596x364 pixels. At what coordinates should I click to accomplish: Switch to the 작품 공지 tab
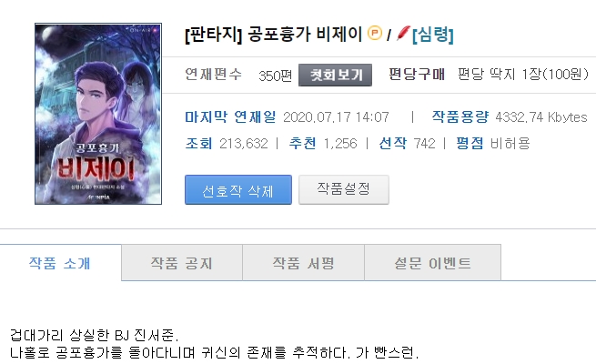point(182,263)
